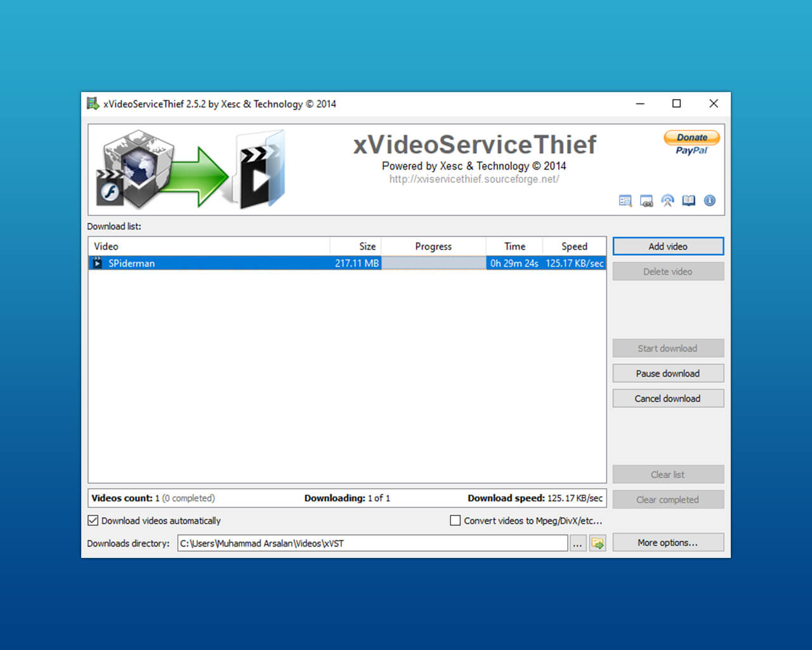The height and width of the screenshot is (650, 812).
Task: Click the xviservicethief.sourceforge.net link
Action: 474,179
